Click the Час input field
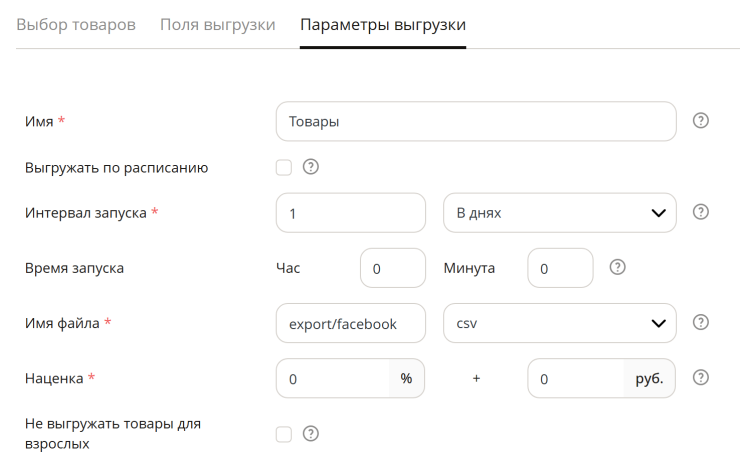740x470 pixels. click(x=393, y=268)
